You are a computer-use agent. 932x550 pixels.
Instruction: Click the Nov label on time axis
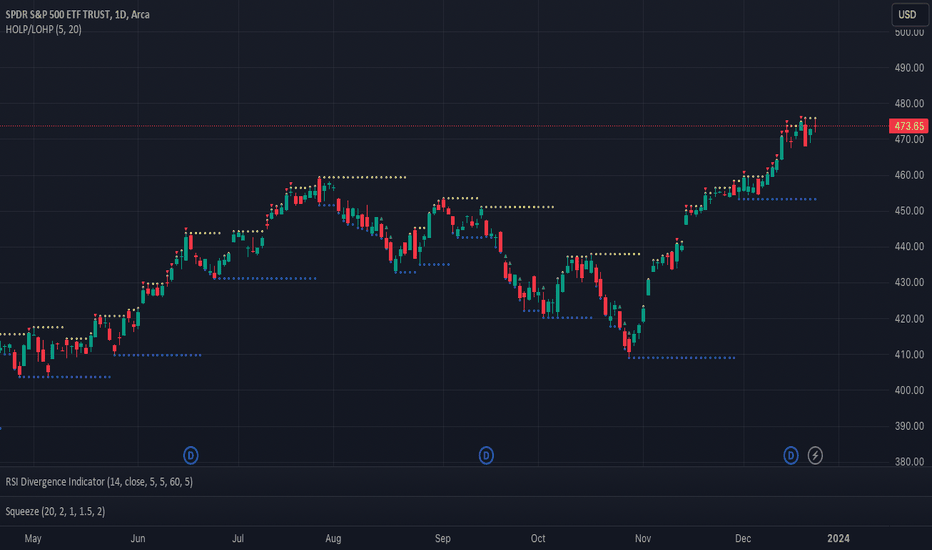[x=643, y=539]
